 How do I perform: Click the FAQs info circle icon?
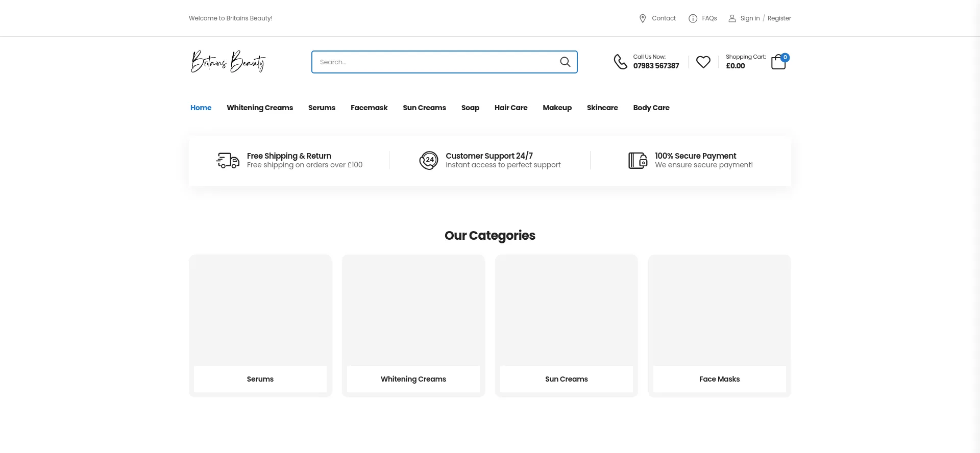tap(693, 18)
